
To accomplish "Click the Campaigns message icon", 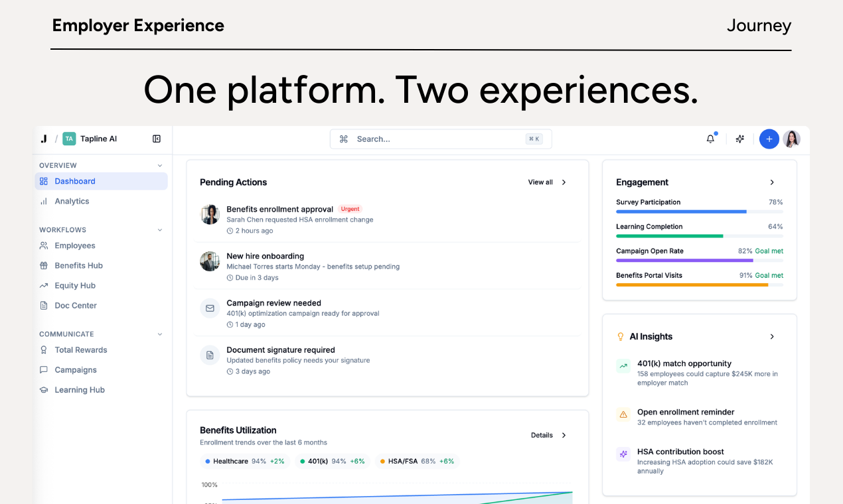I will coord(44,369).
